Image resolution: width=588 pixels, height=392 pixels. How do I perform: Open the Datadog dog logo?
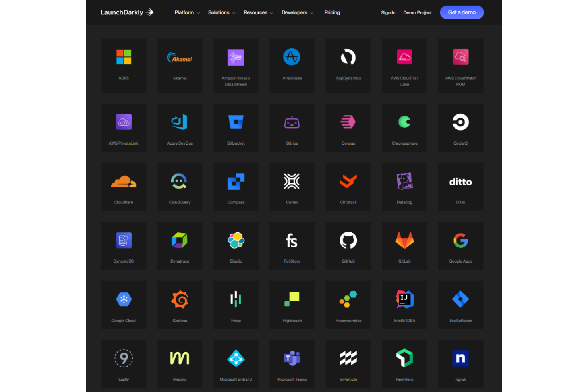point(404,182)
